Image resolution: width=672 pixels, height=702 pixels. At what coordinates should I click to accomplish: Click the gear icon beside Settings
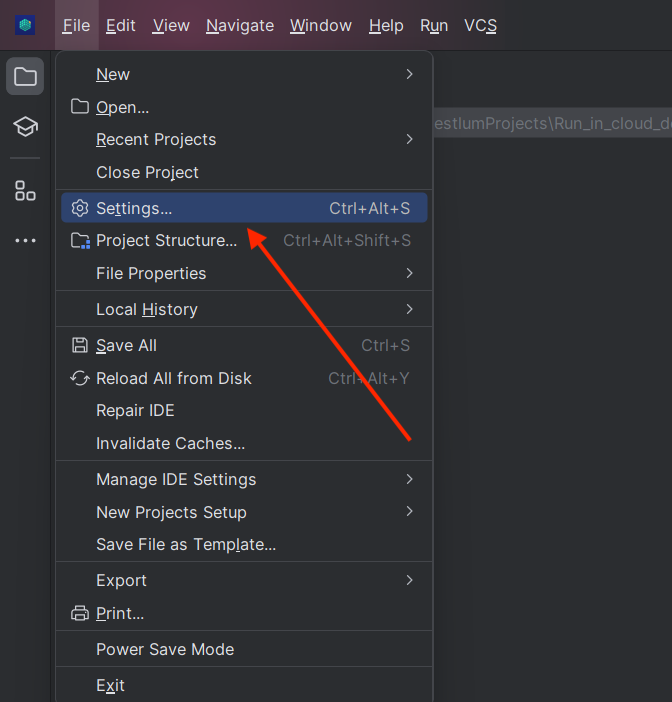tap(80, 208)
